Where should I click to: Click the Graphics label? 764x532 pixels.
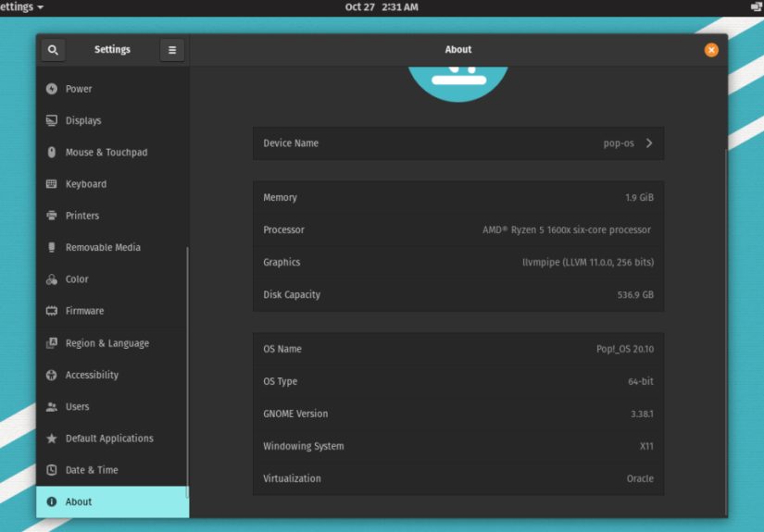[282, 262]
